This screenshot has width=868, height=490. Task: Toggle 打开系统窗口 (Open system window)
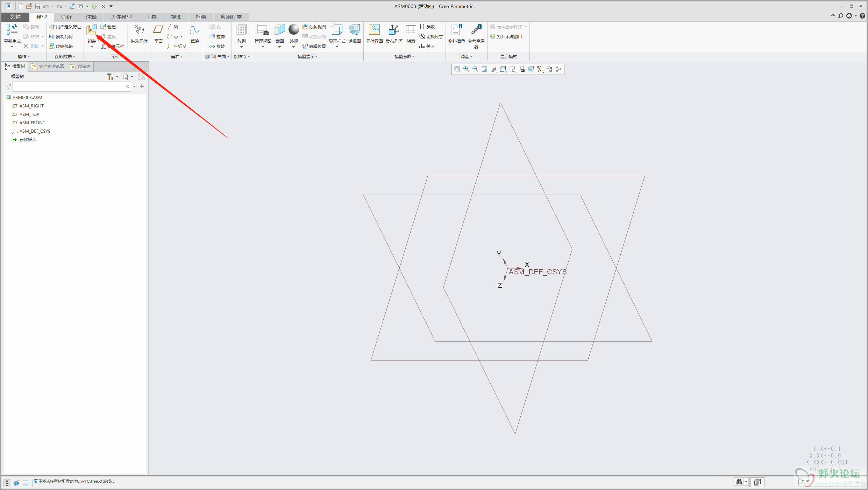click(x=506, y=36)
